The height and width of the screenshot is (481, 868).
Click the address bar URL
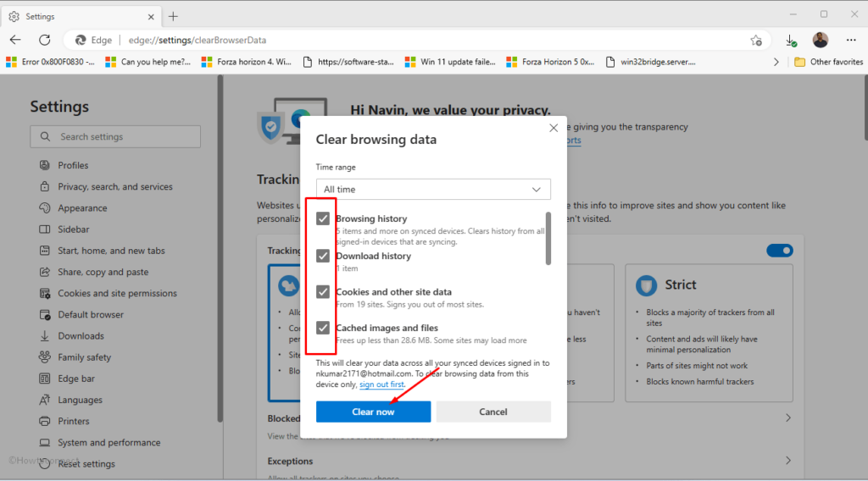197,41
